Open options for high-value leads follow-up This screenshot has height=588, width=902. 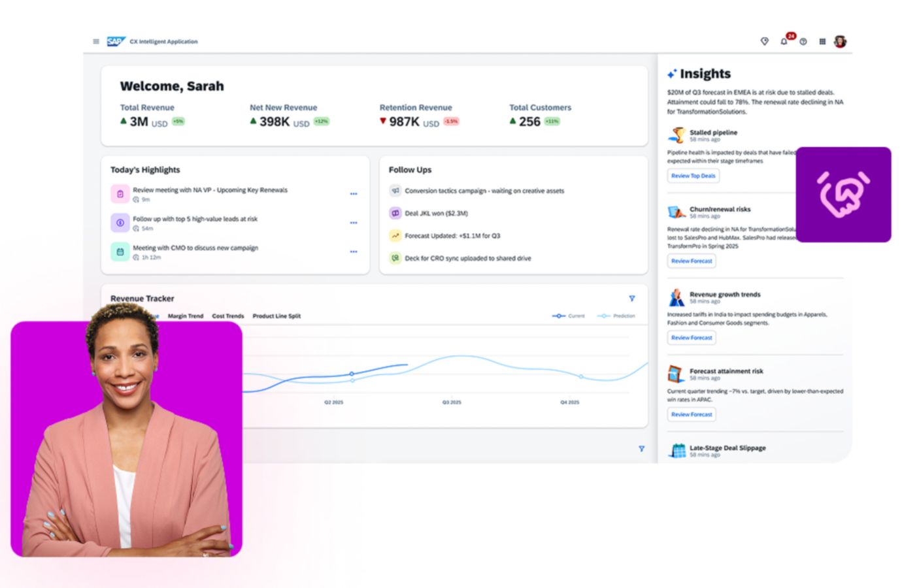(354, 223)
